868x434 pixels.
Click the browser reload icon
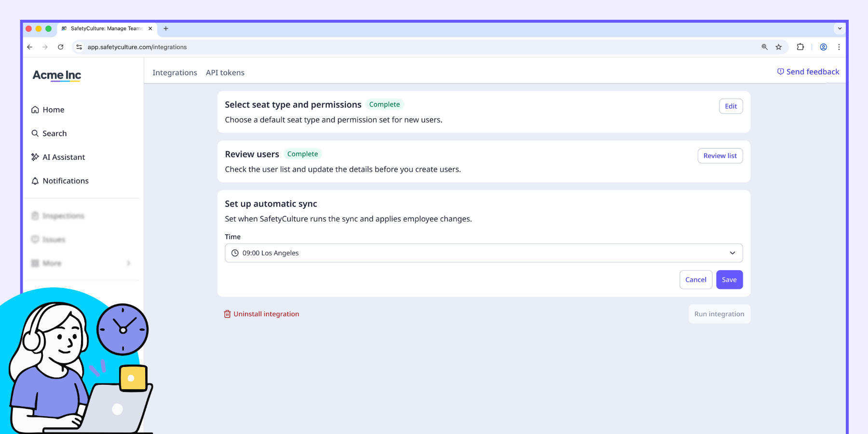click(x=61, y=47)
